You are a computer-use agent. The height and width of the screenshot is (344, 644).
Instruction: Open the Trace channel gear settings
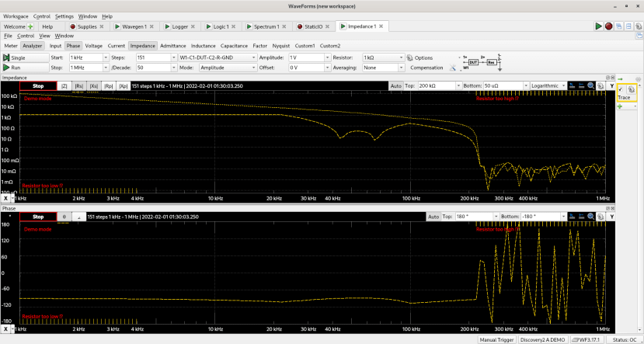pos(632,89)
